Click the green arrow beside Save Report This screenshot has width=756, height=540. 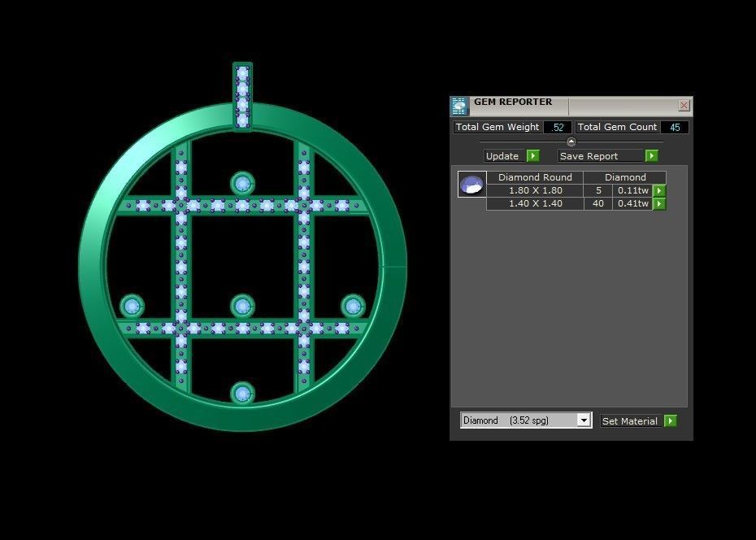tap(651, 155)
